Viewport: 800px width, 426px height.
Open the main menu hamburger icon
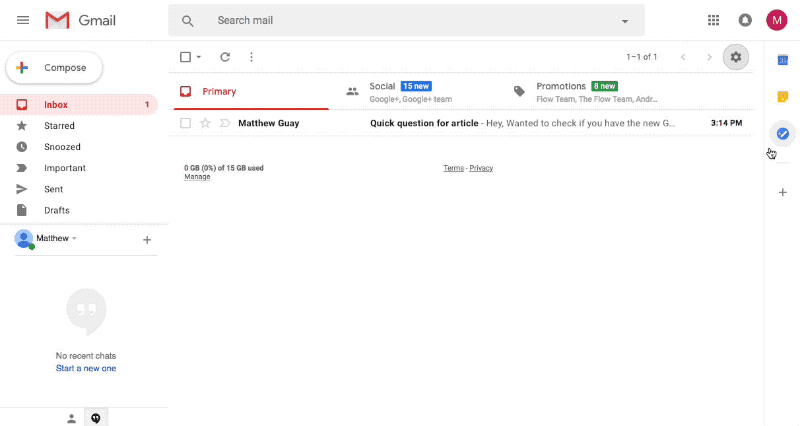tap(23, 20)
